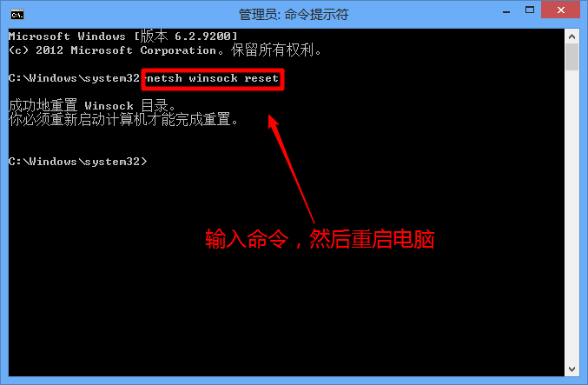588x385 pixels.
Task: Click the last C:\Windows\system32> prompt line
Action: (78, 162)
